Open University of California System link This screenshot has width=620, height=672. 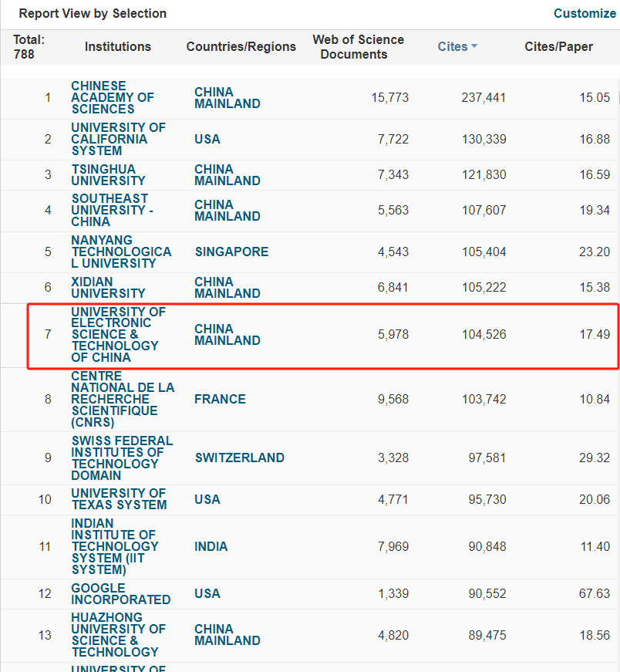coord(118,139)
